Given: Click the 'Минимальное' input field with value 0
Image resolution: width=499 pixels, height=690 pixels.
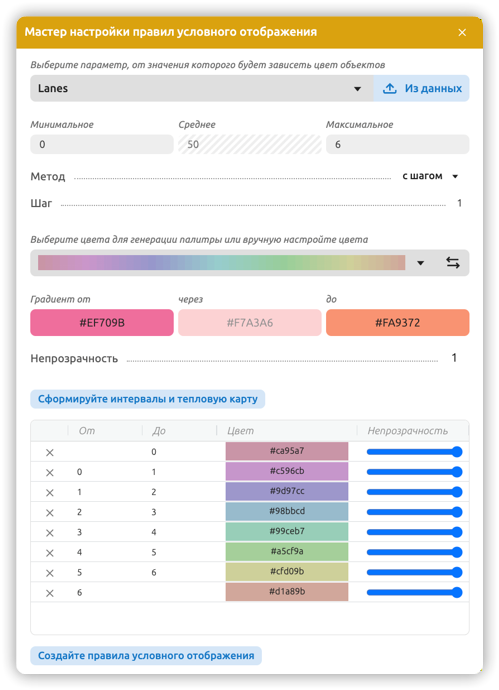Looking at the screenshot, I should pyautogui.click(x=102, y=144).
